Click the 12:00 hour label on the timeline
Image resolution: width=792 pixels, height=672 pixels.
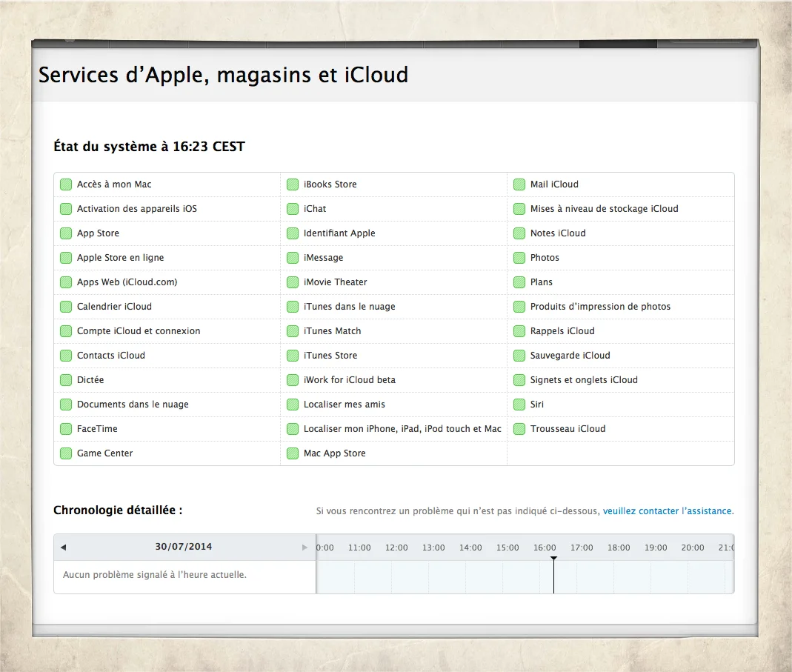tap(396, 548)
